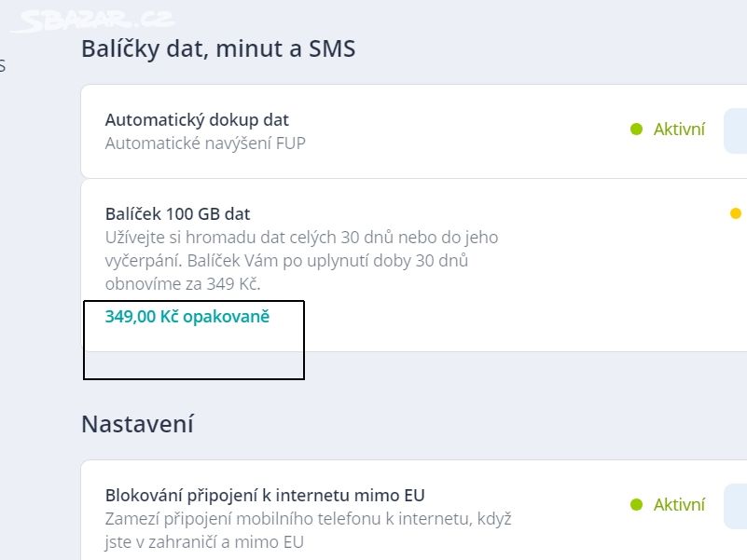Click the Balíčky dat, minut a SMS heading
This screenshot has width=747, height=560.
(x=218, y=48)
